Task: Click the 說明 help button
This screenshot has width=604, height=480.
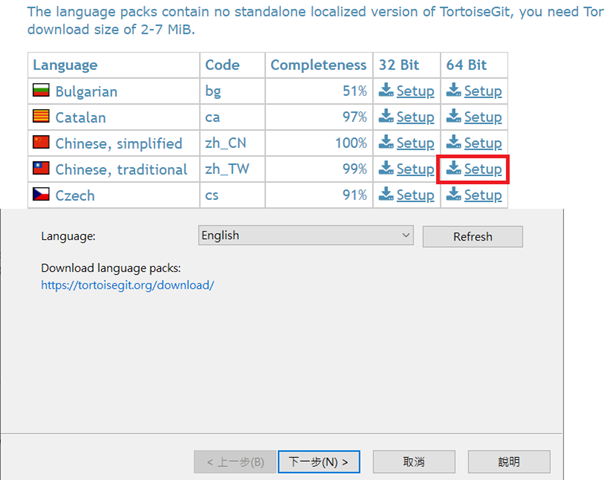Action: tap(509, 462)
